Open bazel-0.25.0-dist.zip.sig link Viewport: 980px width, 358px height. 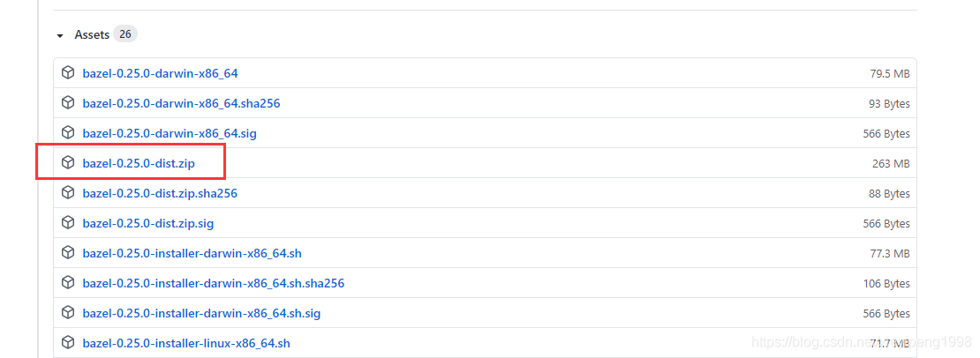coord(148,223)
